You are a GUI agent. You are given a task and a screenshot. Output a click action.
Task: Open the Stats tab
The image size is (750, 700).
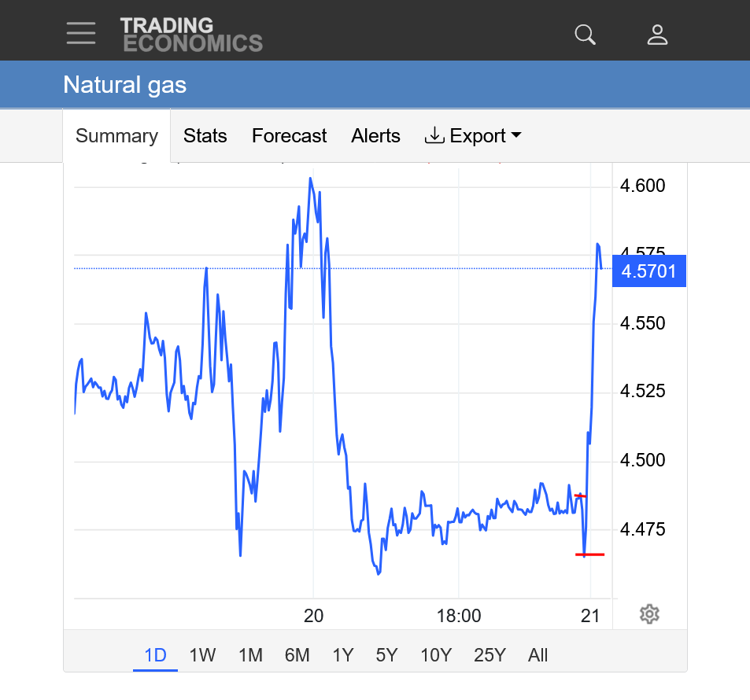coord(205,136)
